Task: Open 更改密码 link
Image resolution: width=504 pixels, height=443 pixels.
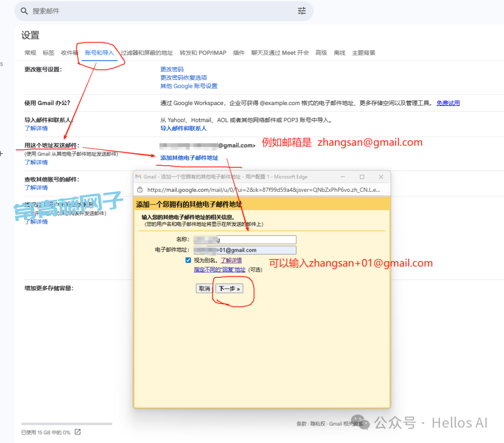Action: (172, 69)
